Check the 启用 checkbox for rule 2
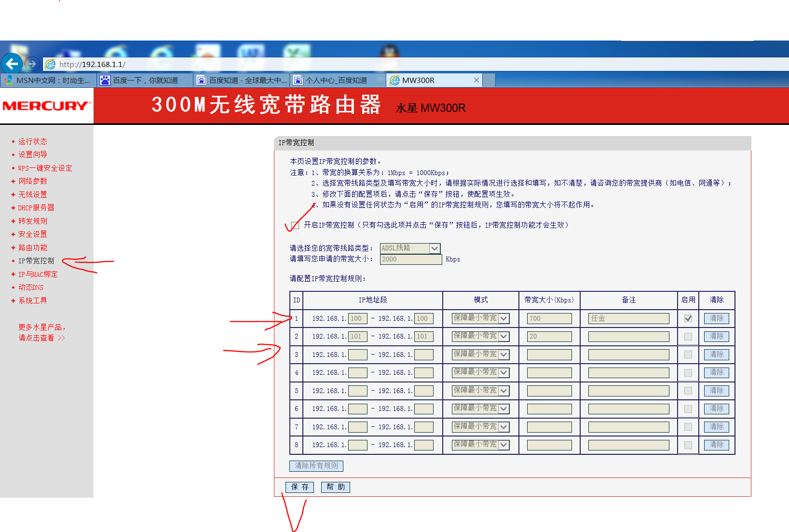 pyautogui.click(x=688, y=336)
